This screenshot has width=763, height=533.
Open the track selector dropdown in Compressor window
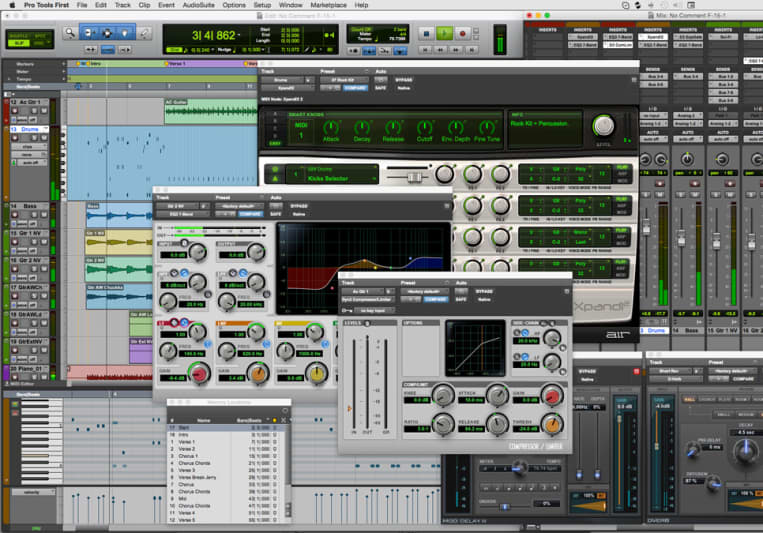[363, 291]
